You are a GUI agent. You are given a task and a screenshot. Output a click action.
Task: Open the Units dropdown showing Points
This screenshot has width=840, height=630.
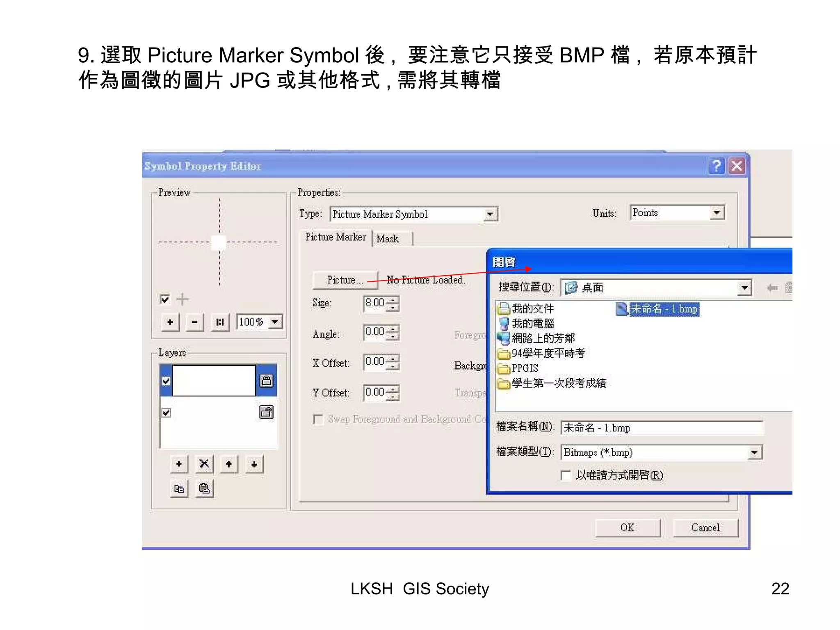(717, 212)
